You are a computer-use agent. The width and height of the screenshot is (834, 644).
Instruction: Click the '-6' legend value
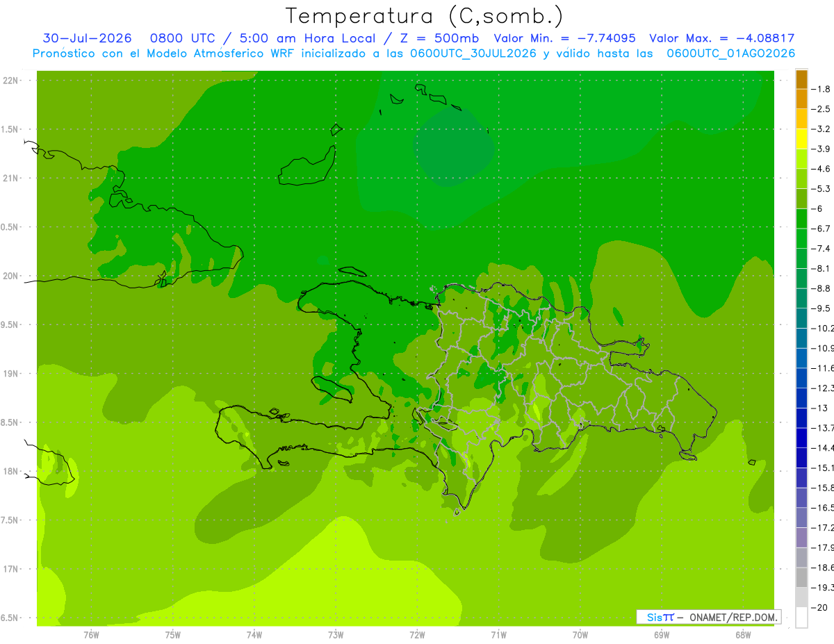(817, 208)
